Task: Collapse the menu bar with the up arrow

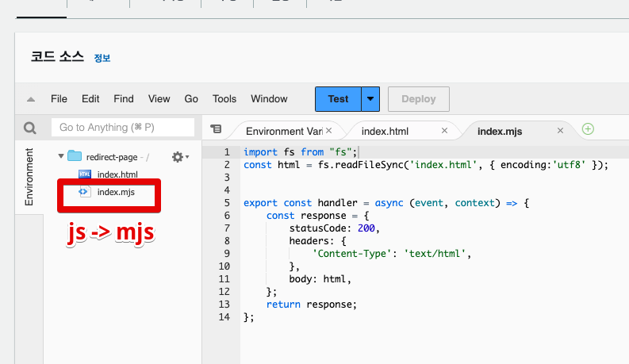Action: (x=31, y=99)
